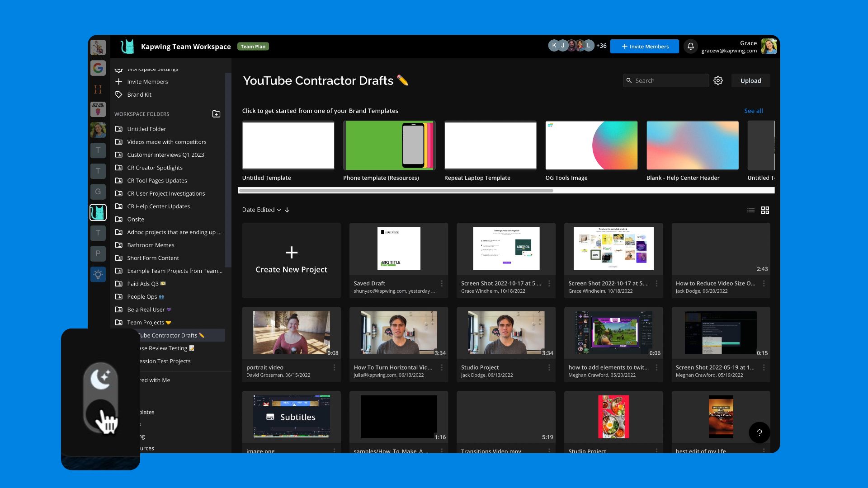Click the notification bell icon
Viewport: 868px width, 488px height.
[x=690, y=46]
